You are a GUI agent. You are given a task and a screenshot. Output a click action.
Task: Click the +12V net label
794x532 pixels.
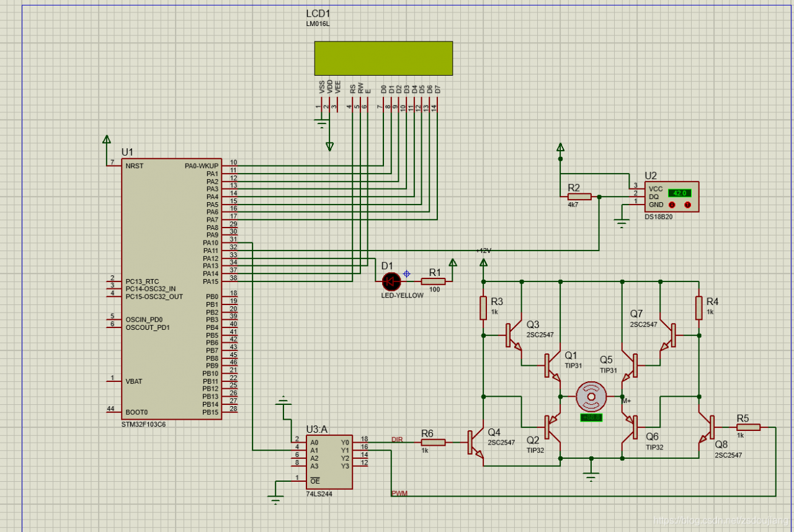coord(483,250)
